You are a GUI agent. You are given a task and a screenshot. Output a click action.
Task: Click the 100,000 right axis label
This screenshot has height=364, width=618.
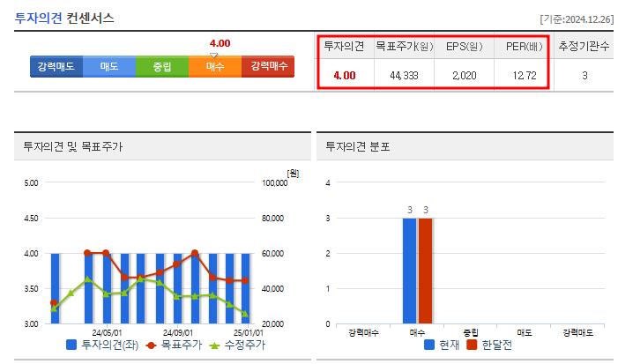click(x=275, y=182)
